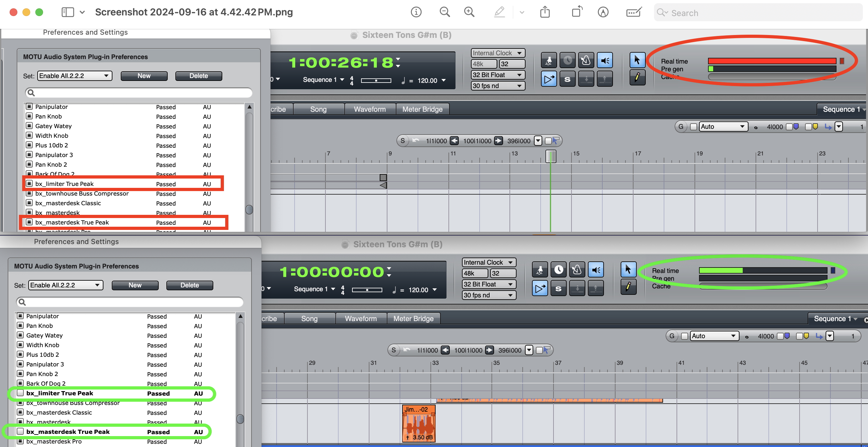868x447 pixels.
Task: Click the New button in upper preferences panel
Action: point(144,76)
